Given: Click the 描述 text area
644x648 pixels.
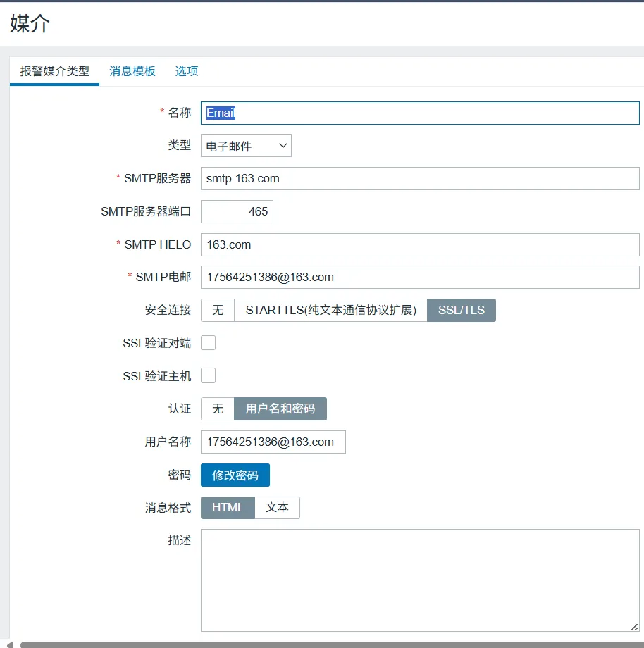Looking at the screenshot, I should click(x=420, y=580).
